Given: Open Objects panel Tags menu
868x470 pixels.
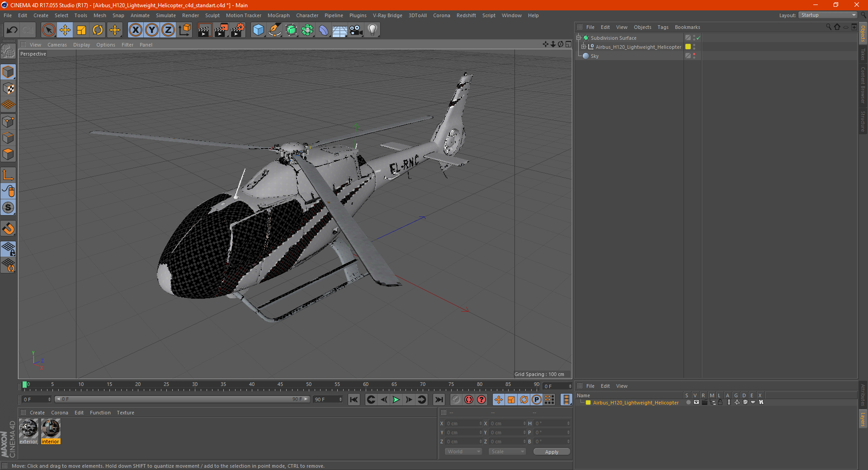Looking at the screenshot, I should (663, 27).
